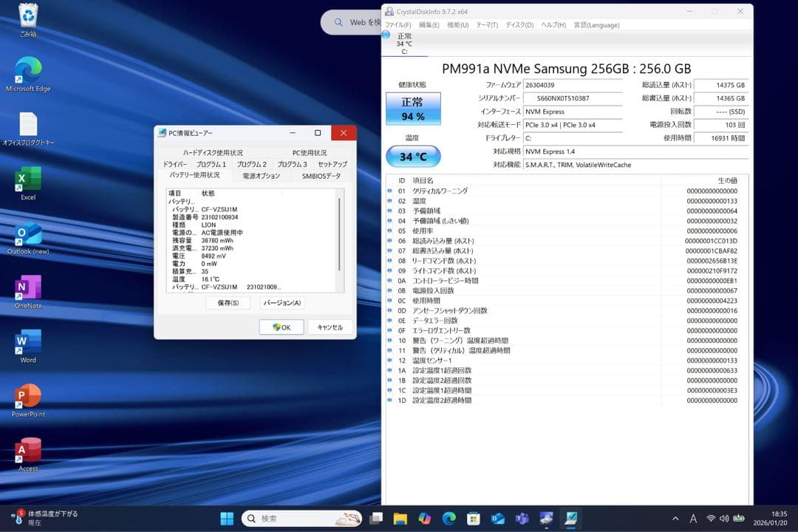Expand hidden icons in the system tray
The image size is (798, 532).
675,518
